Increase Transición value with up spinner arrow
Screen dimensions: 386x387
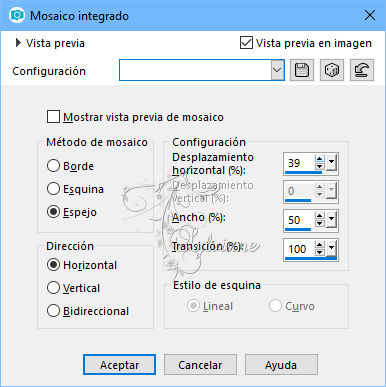click(320, 245)
